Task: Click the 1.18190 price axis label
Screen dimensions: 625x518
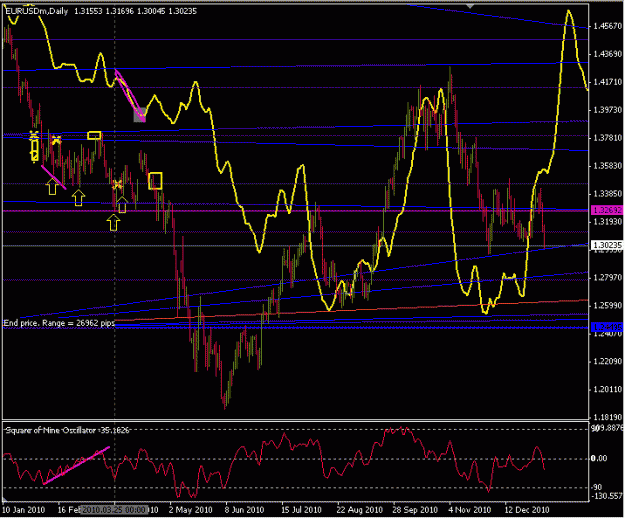Action: [607, 417]
